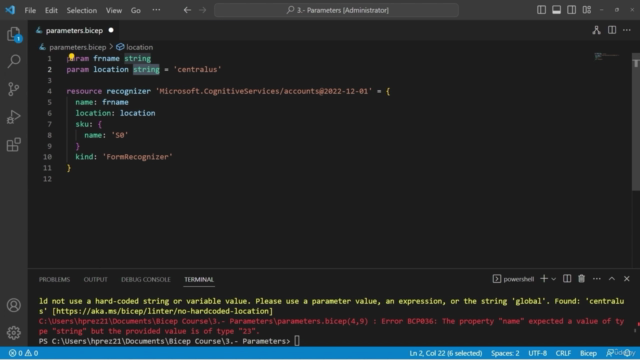The image size is (640, 360).
Task: Expand the terminal launch profile dropdown arrow
Action: pos(553,279)
